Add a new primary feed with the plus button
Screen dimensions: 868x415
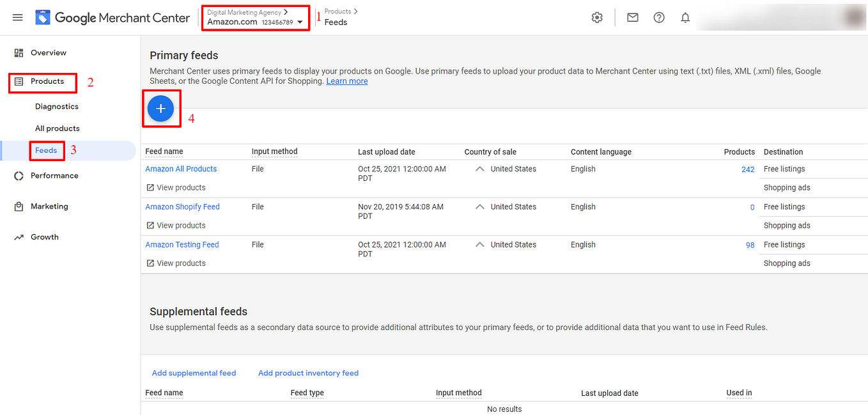pos(160,108)
